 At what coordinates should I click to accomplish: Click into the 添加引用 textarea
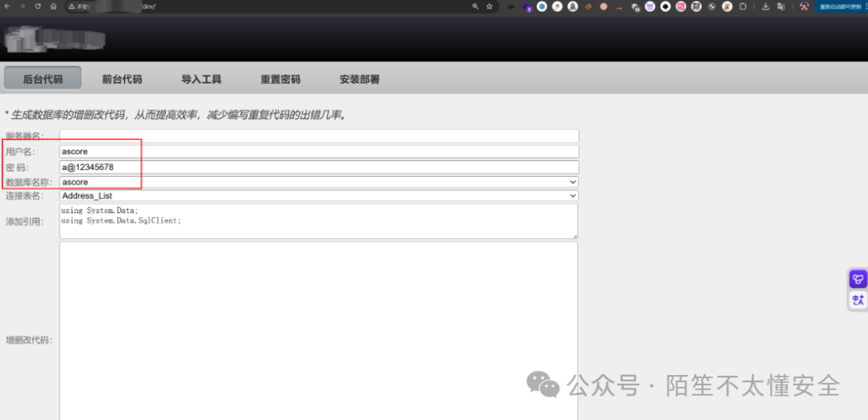point(318,221)
